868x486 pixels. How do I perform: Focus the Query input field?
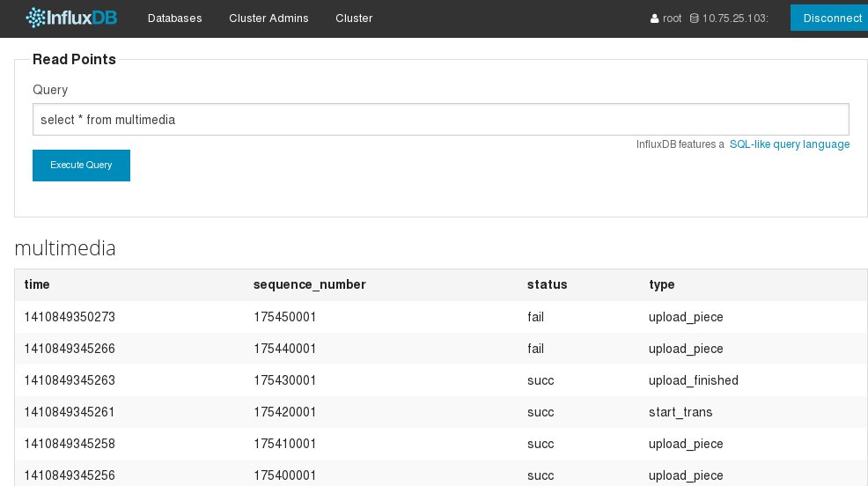pyautogui.click(x=441, y=119)
